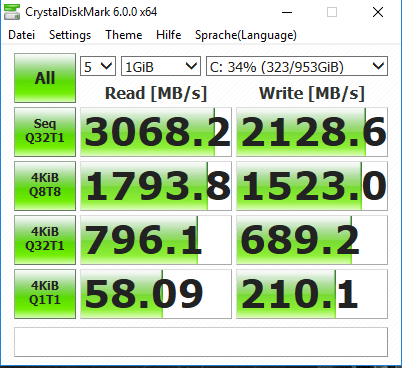Select the 4KiB Q1T1 write value 210.1
The width and height of the screenshot is (402, 368).
click(x=312, y=294)
